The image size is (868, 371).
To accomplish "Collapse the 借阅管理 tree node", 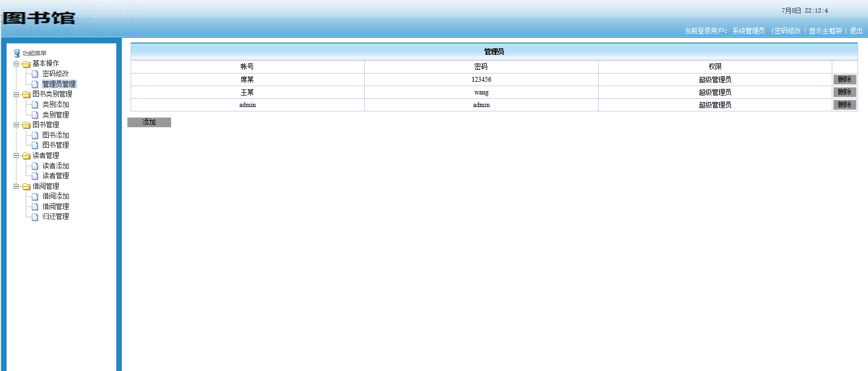I will [16, 187].
